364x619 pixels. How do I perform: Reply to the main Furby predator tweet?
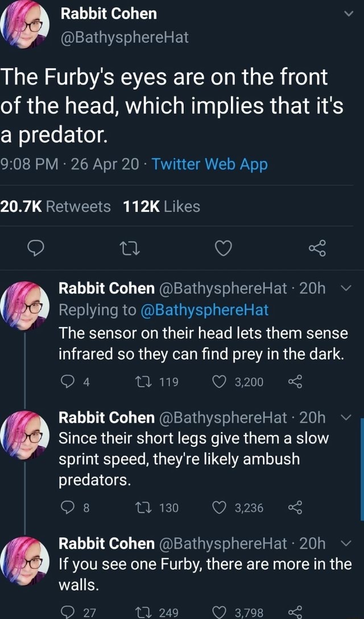36,249
